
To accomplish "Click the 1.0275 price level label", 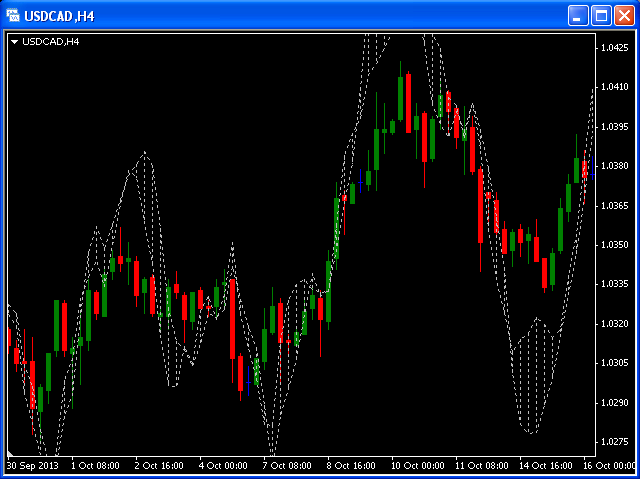I will pos(615,442).
